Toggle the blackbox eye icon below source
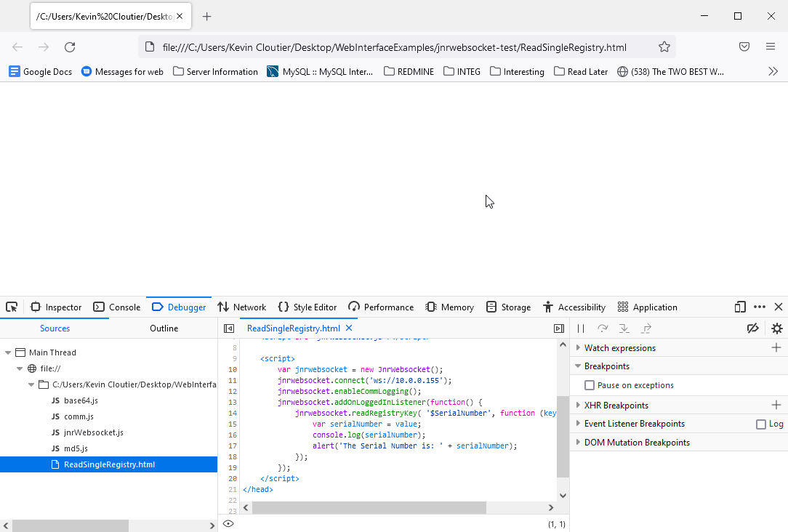Viewport: 788px width, 532px height. 228,523
